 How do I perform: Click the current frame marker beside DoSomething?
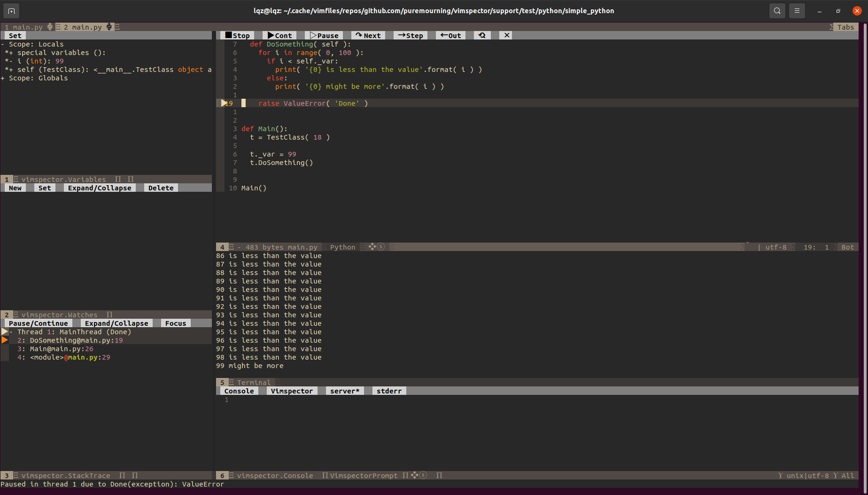[5, 340]
